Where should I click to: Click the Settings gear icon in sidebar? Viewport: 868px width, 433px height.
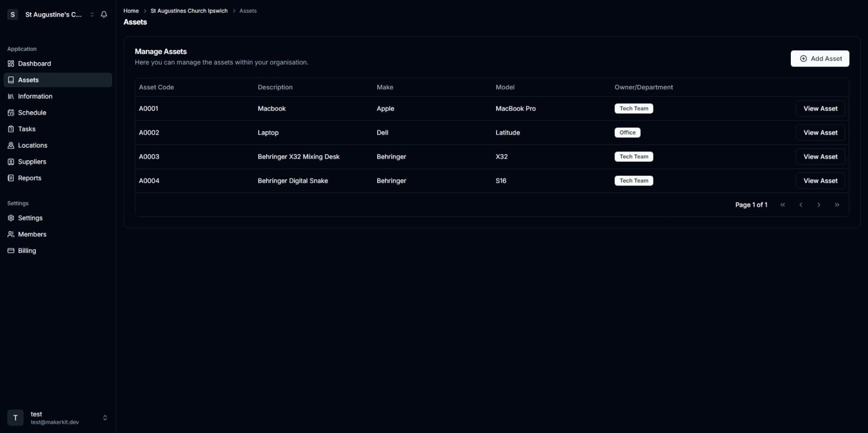[x=11, y=218]
